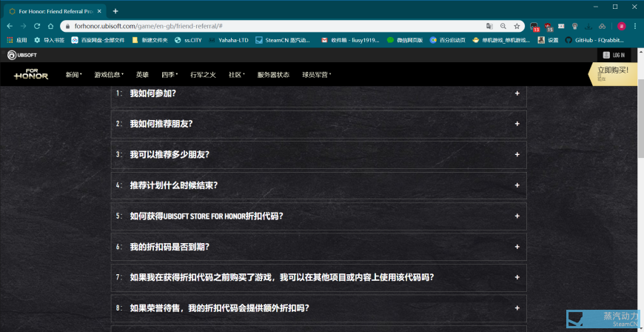Click the browser forward arrow

click(24, 26)
